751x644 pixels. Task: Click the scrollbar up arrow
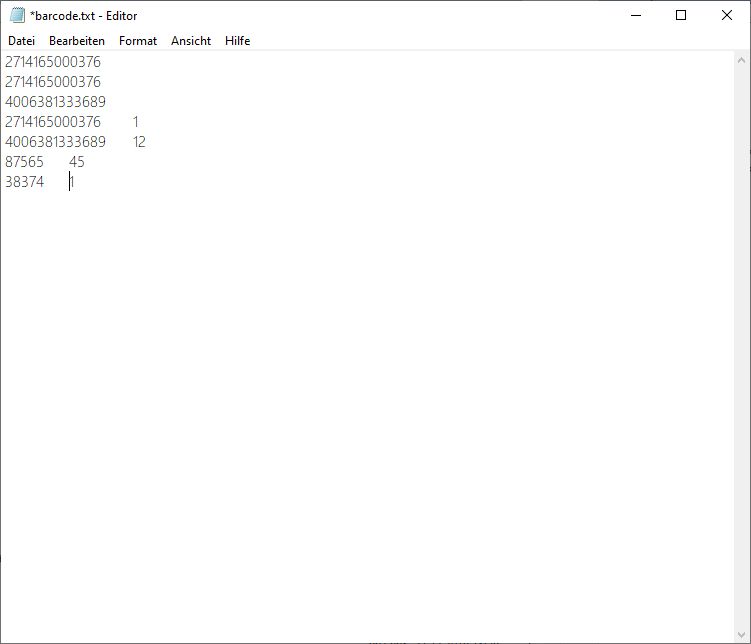(741, 60)
